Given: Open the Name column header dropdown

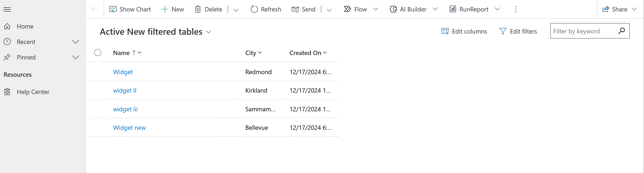Looking at the screenshot, I should click(140, 53).
